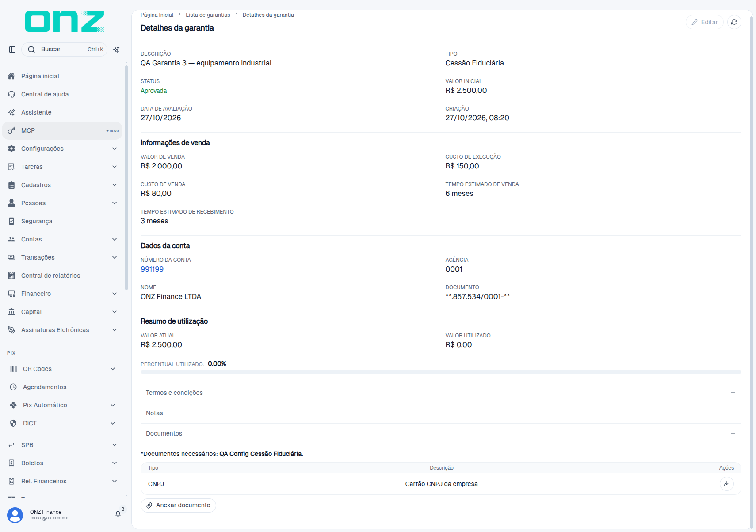Open Central de ajuda headset icon

point(11,94)
